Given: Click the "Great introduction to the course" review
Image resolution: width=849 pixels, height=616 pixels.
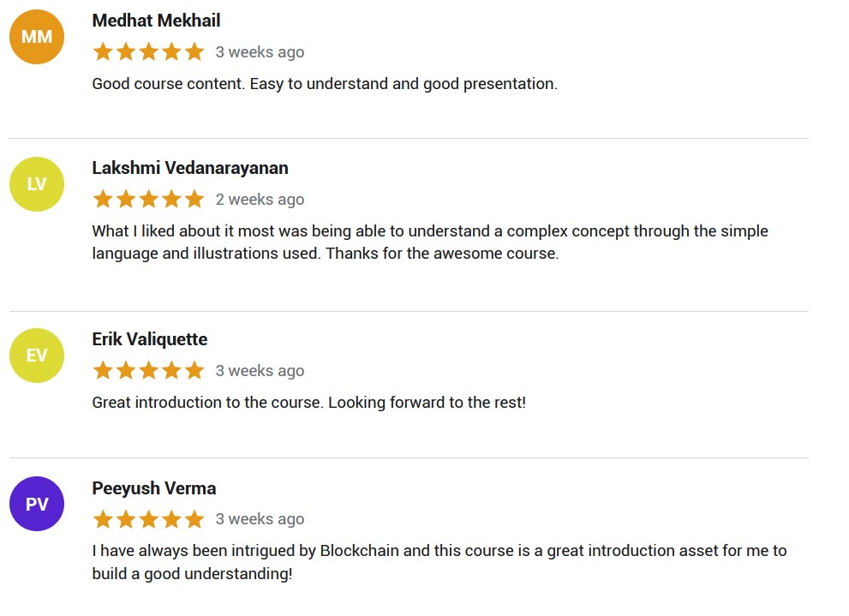Looking at the screenshot, I should pyautogui.click(x=308, y=403).
